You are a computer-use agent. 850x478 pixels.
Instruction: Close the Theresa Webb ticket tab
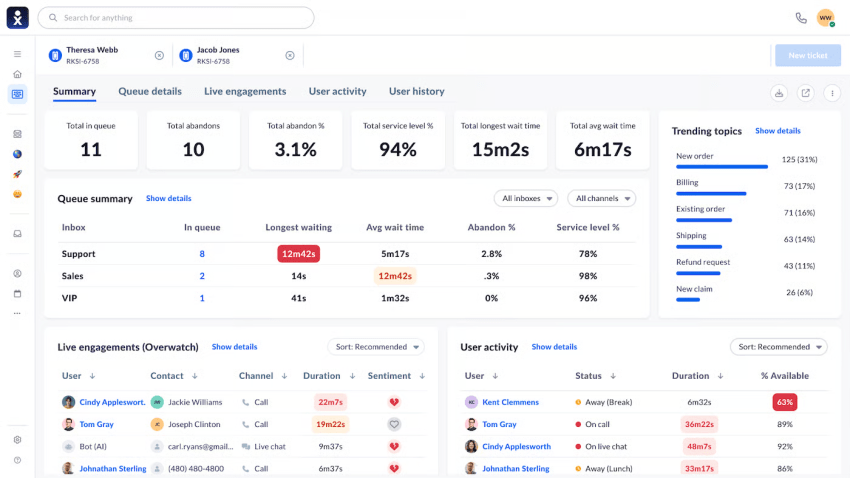click(159, 56)
